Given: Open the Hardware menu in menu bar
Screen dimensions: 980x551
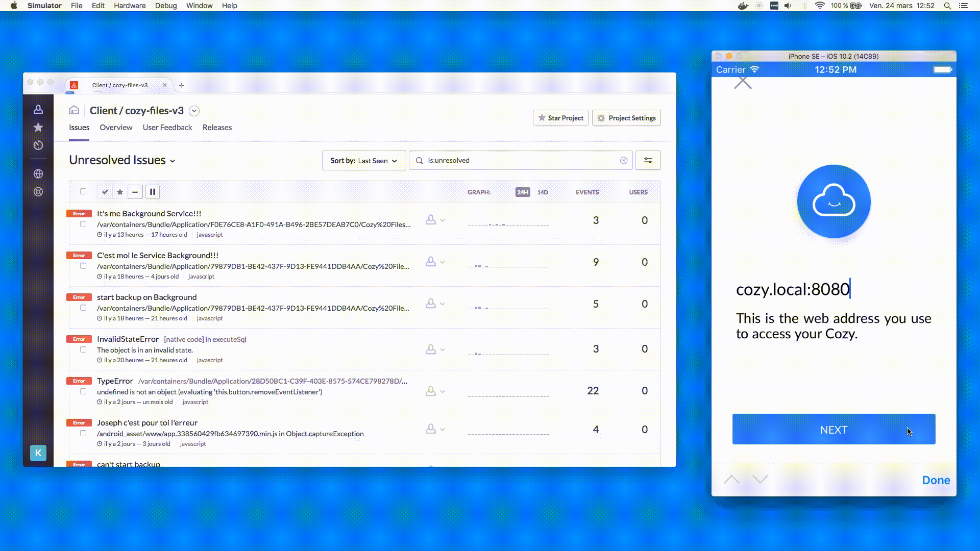Looking at the screenshot, I should point(129,6).
